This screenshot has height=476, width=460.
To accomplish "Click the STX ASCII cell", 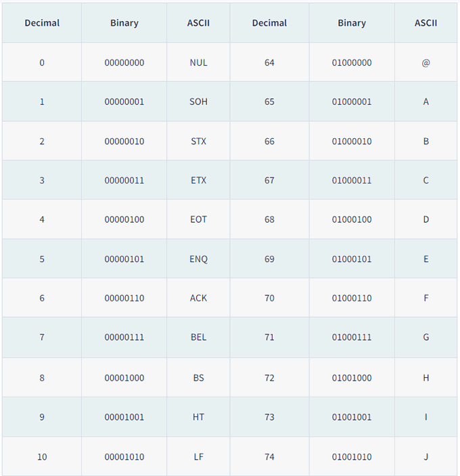I will point(198,141).
